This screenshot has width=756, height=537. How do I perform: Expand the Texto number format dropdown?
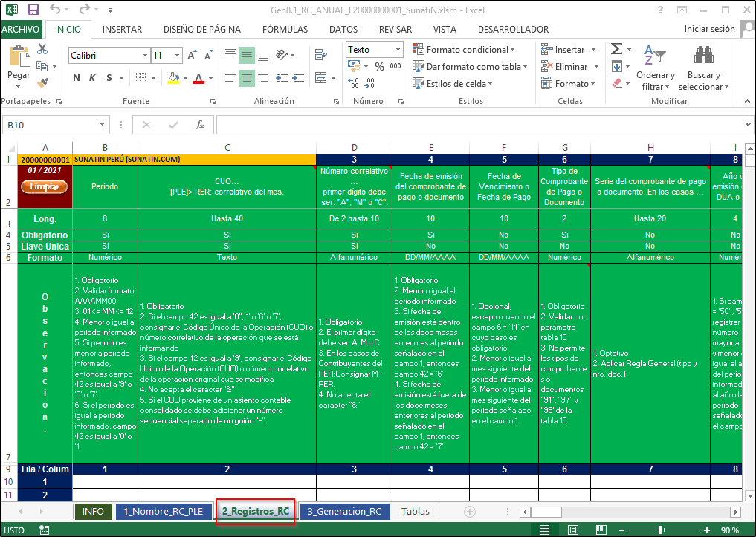pyautogui.click(x=398, y=50)
